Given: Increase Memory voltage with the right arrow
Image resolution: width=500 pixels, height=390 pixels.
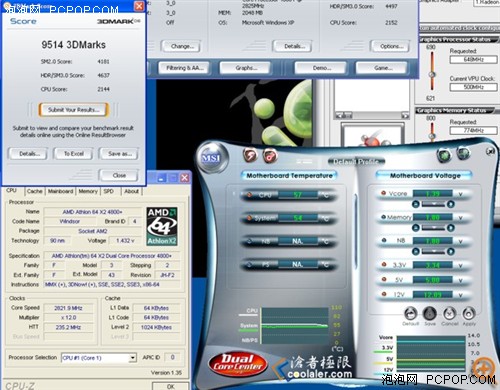Looking at the screenshot, I should click(x=451, y=228).
